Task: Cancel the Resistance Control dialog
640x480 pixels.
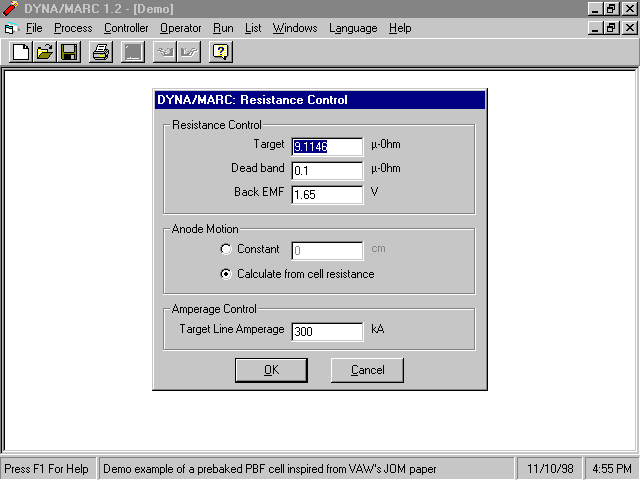Action: [367, 370]
